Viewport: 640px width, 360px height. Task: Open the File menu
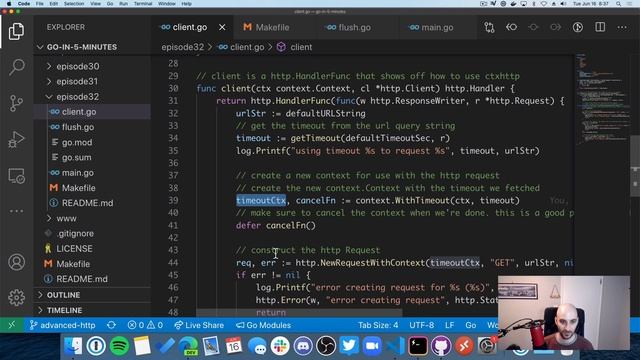[40, 4]
